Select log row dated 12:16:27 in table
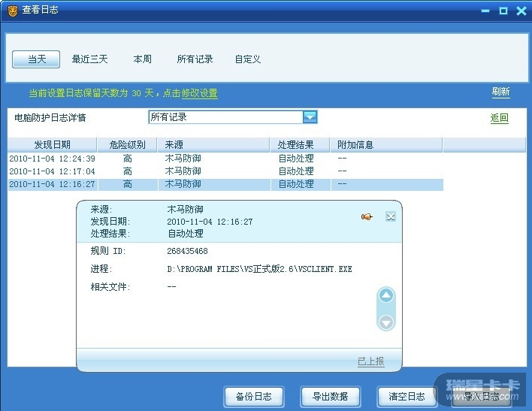The width and height of the screenshot is (532, 411). (225, 184)
